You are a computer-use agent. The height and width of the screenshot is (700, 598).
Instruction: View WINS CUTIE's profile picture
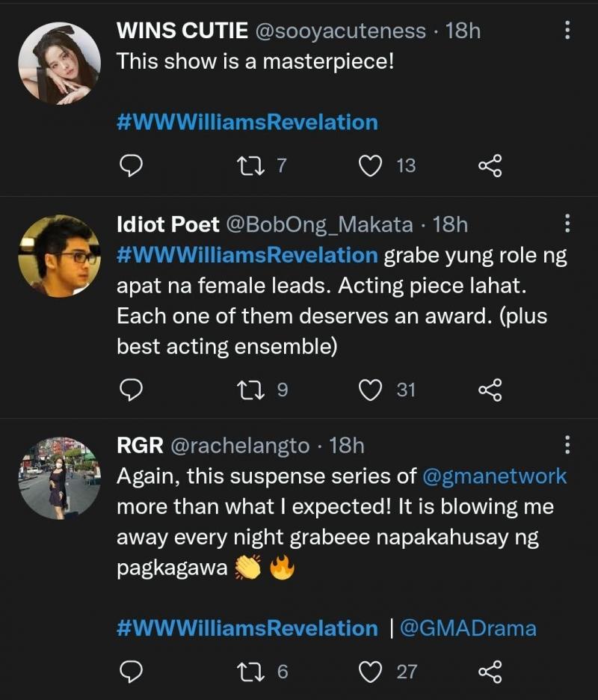coord(59,63)
